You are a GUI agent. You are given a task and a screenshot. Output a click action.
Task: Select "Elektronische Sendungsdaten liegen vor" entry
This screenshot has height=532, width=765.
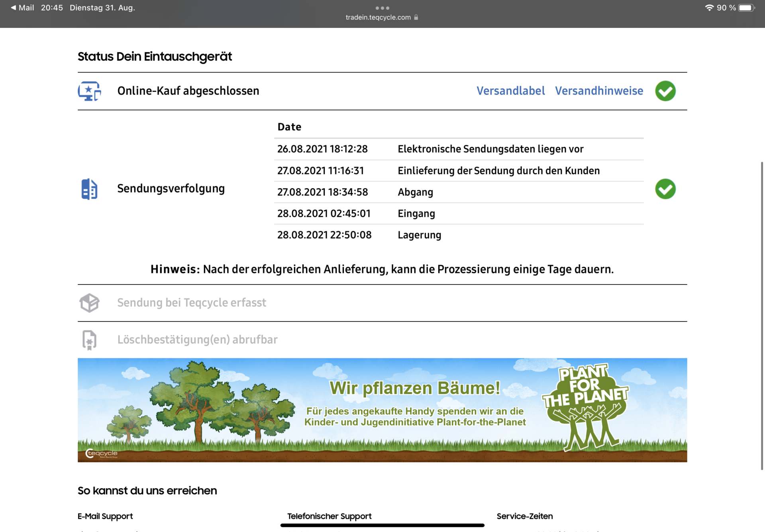(x=490, y=149)
